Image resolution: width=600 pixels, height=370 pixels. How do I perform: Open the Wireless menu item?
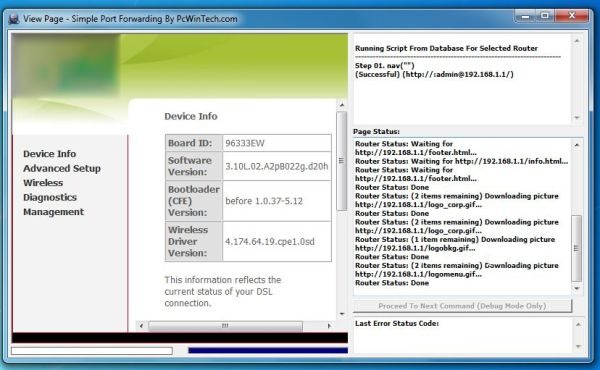pyautogui.click(x=43, y=183)
